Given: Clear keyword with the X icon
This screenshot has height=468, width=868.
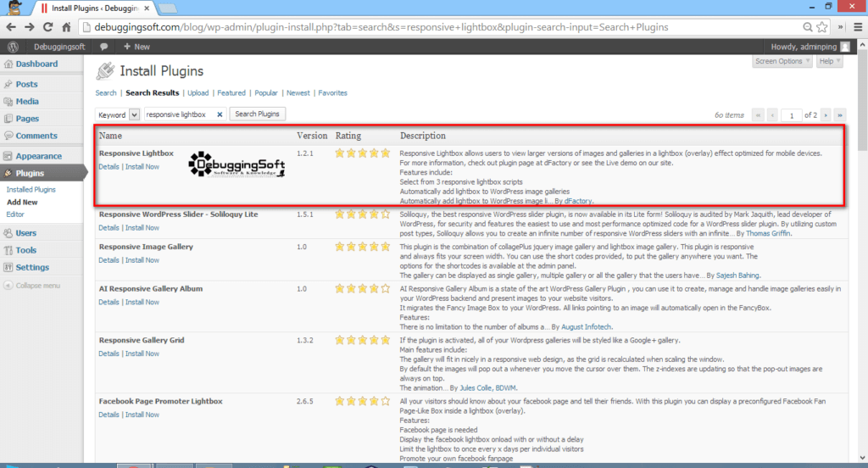Looking at the screenshot, I should [x=220, y=114].
